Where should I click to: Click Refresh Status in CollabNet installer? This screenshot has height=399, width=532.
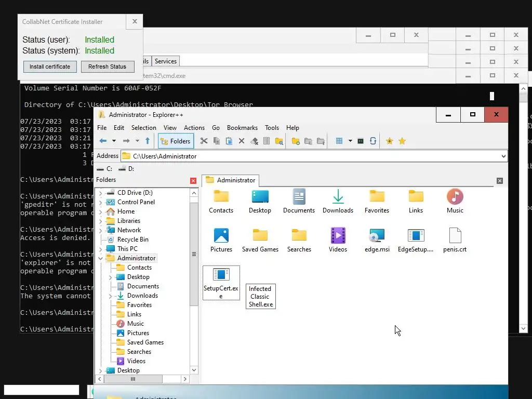coord(107,66)
